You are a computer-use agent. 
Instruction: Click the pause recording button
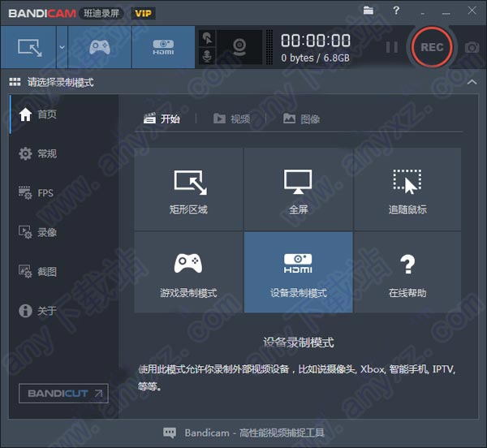coord(392,48)
